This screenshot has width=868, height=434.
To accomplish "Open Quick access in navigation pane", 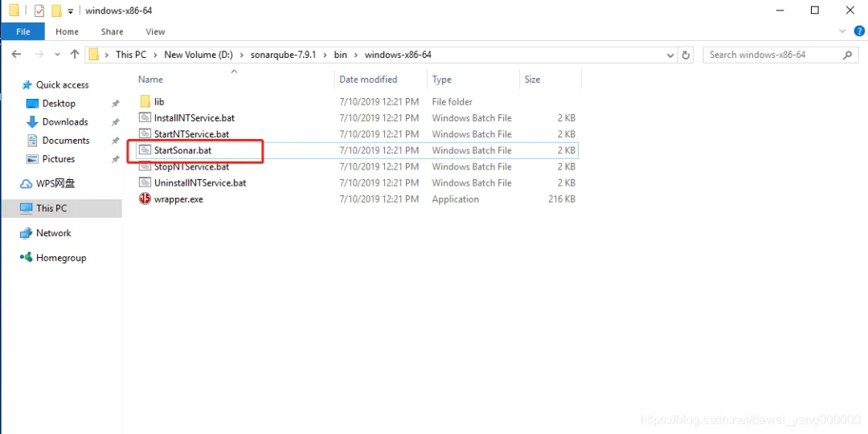I will [x=63, y=84].
